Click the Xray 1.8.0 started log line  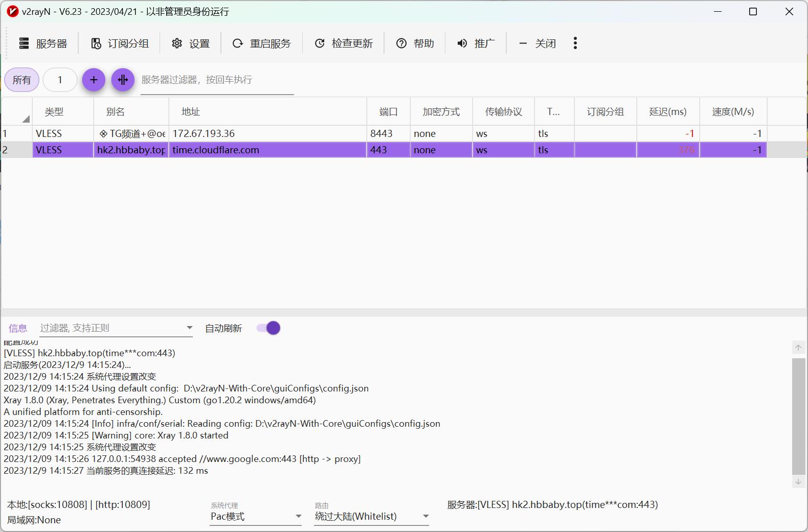(116, 435)
